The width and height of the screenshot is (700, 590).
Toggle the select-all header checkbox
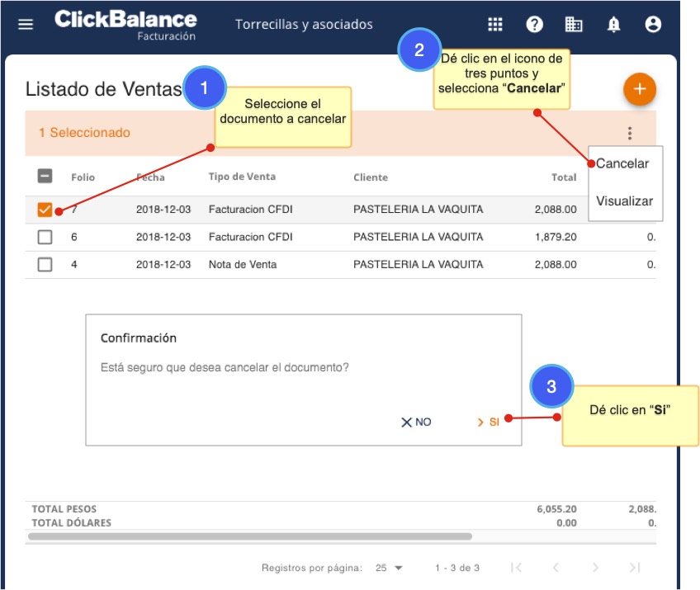(45, 176)
